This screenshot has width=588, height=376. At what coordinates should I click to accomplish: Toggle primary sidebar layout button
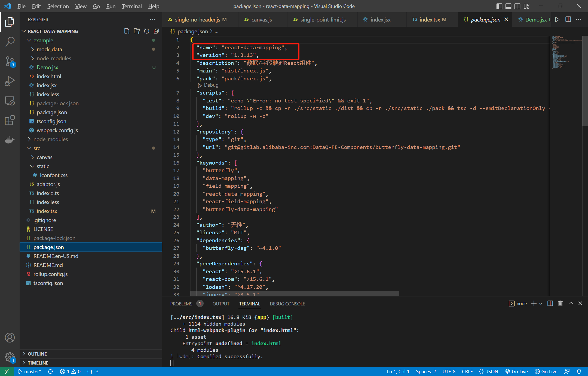pyautogui.click(x=499, y=6)
